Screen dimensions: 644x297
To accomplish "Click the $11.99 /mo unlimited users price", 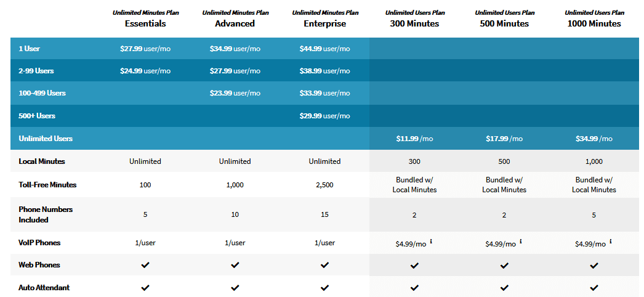I will [x=414, y=139].
